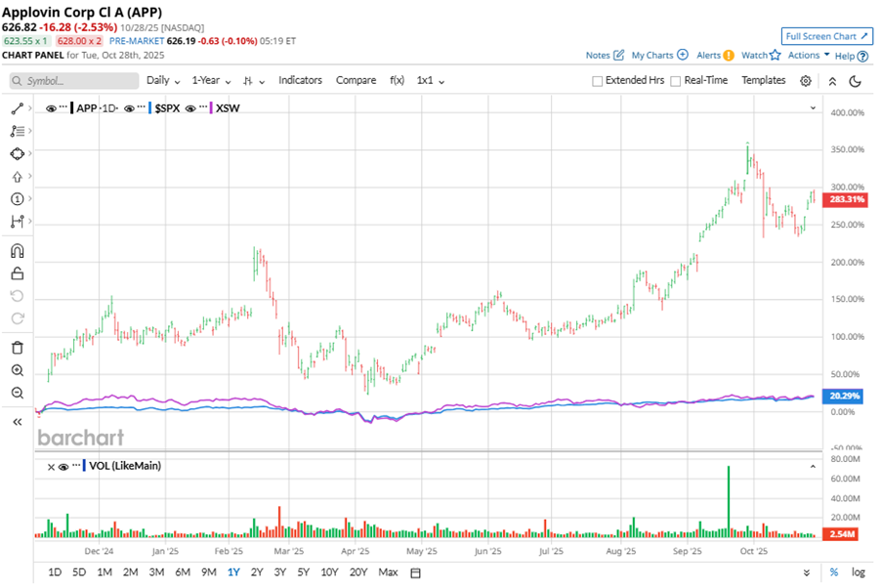
Task: Select the 1Y time range
Action: 233,572
